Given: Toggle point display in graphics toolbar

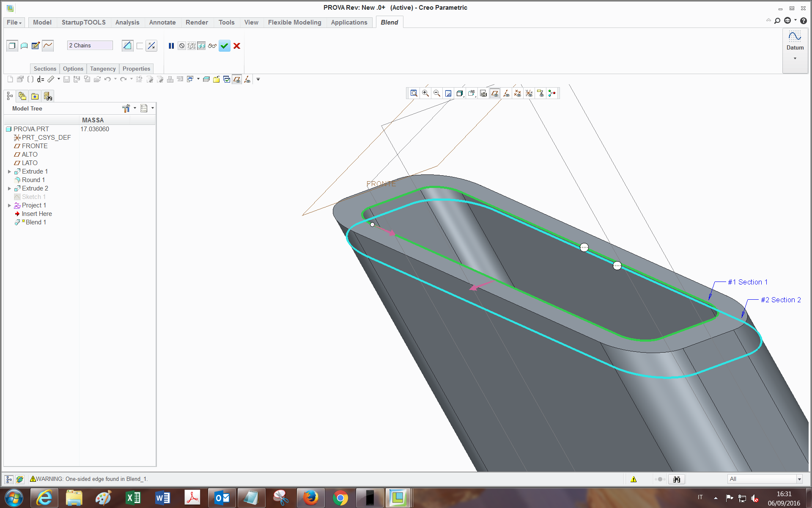Looking at the screenshot, I should 518,93.
